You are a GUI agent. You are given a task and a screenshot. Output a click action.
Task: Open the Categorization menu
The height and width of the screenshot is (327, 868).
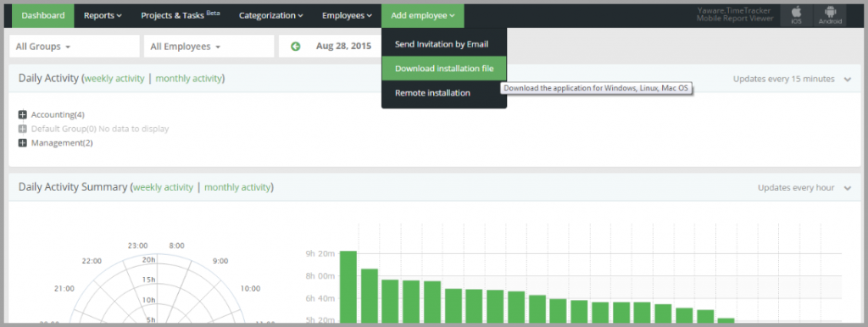[270, 15]
